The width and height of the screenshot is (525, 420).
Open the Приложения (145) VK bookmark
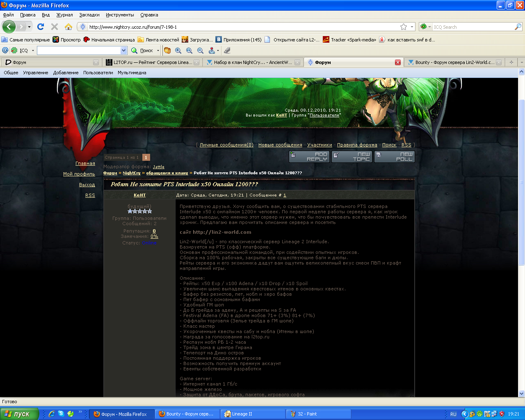(239, 40)
